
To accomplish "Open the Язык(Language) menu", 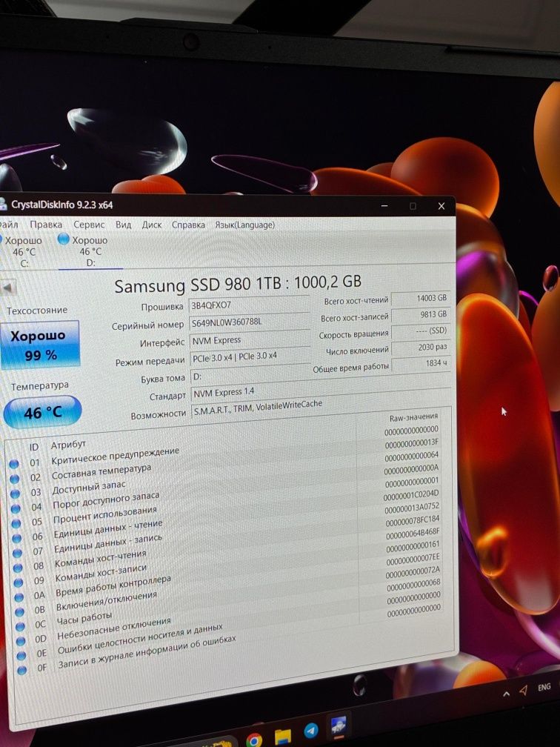I will [244, 225].
